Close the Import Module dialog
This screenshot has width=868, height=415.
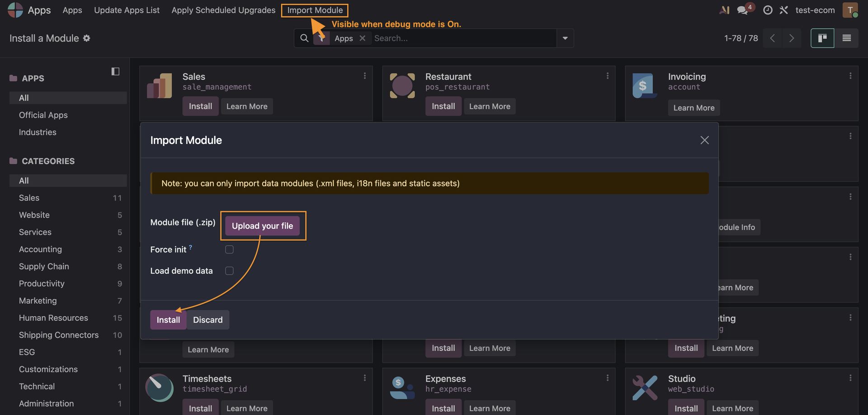pyautogui.click(x=704, y=140)
